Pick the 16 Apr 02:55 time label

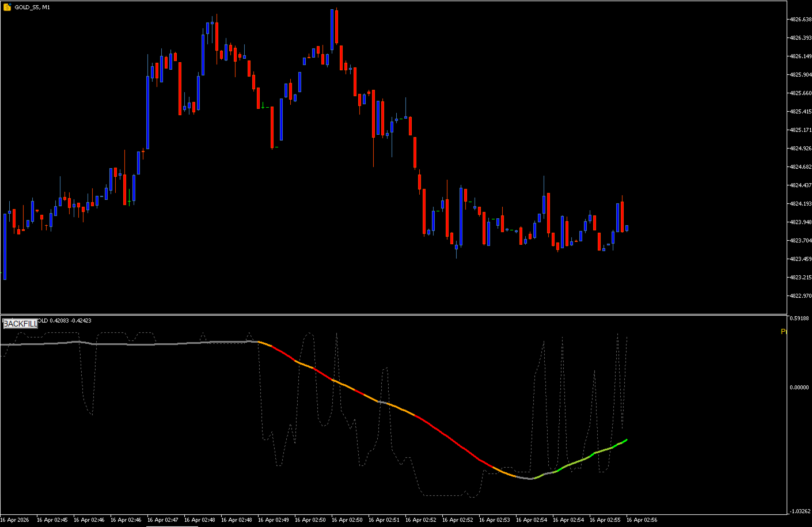(x=605, y=520)
